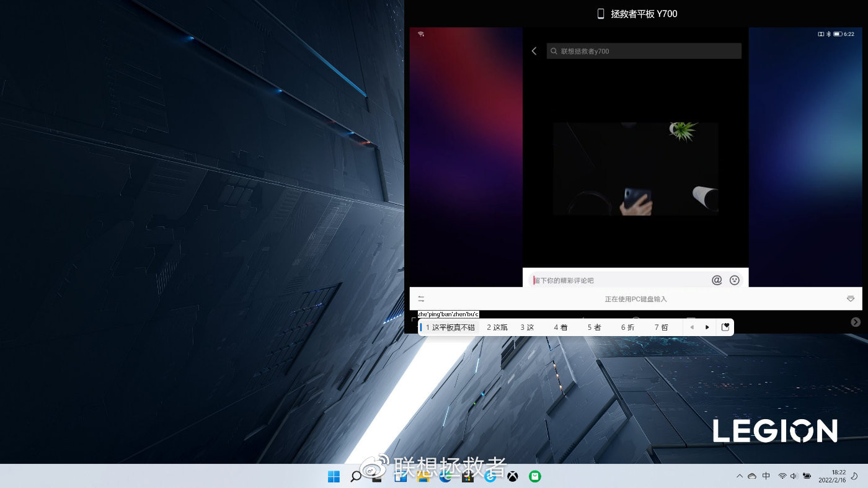Switch the 中 input language indicator
868x488 pixels.
[766, 476]
